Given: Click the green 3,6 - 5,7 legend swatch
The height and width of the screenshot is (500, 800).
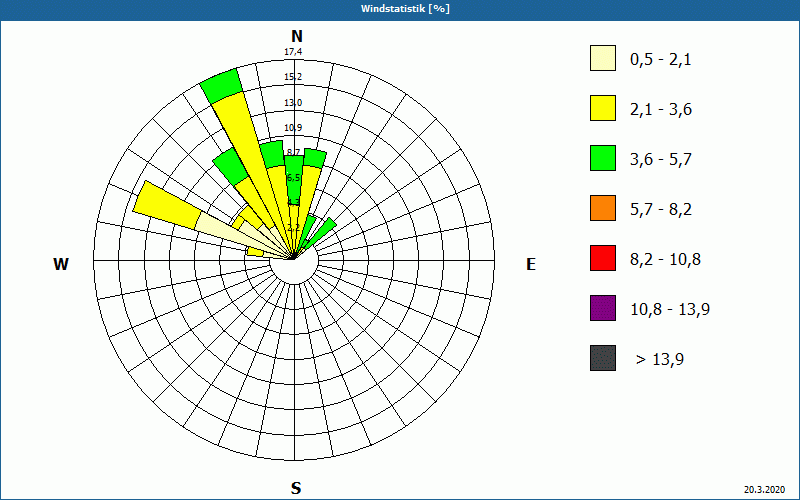Looking at the screenshot, I should tap(603, 158).
